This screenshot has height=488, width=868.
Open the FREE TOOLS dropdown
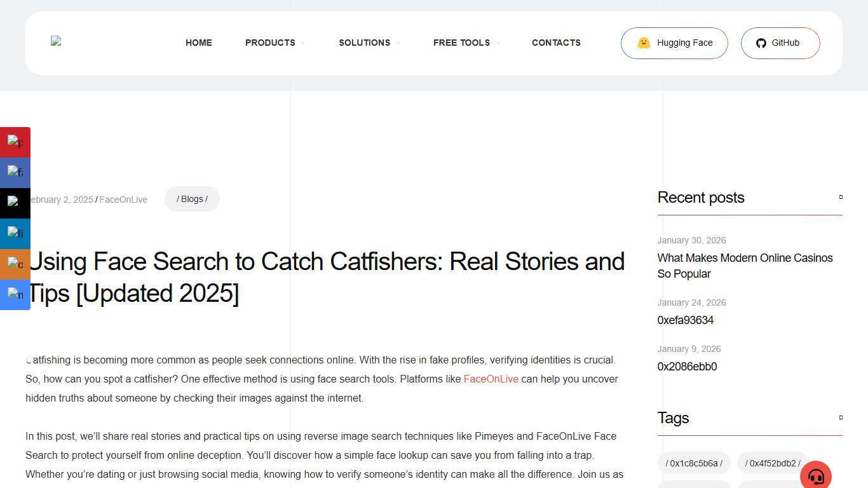461,43
